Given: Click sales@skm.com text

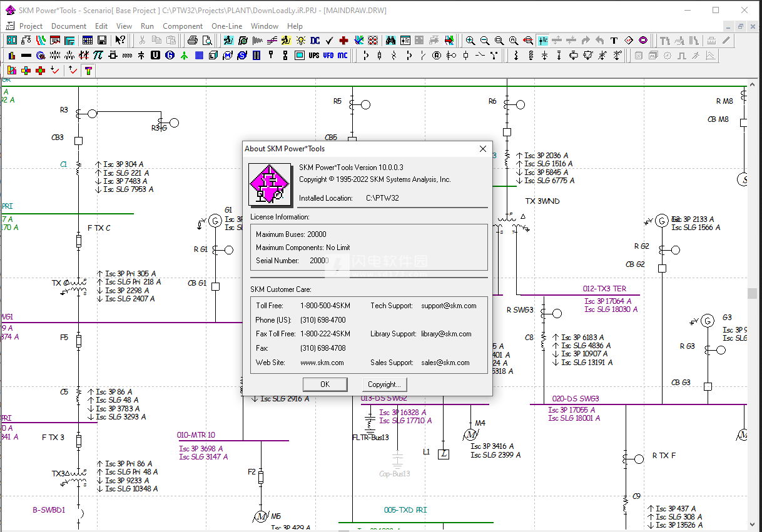Looking at the screenshot, I should tap(445, 363).
